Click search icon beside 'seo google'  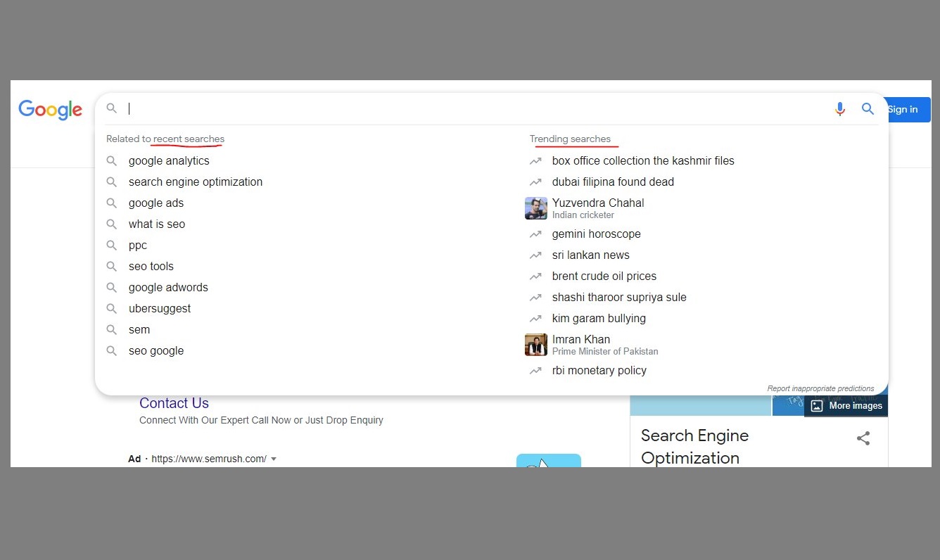coord(111,350)
